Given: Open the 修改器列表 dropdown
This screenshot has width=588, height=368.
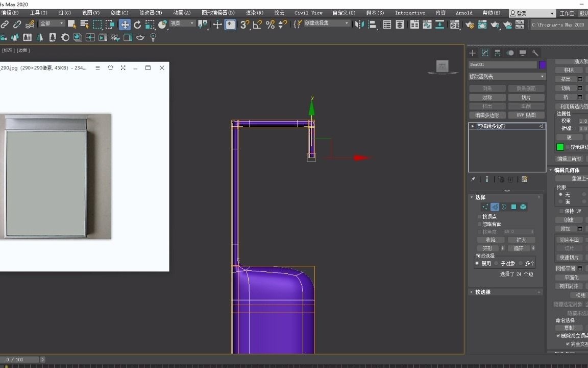Looking at the screenshot, I should pyautogui.click(x=507, y=76).
